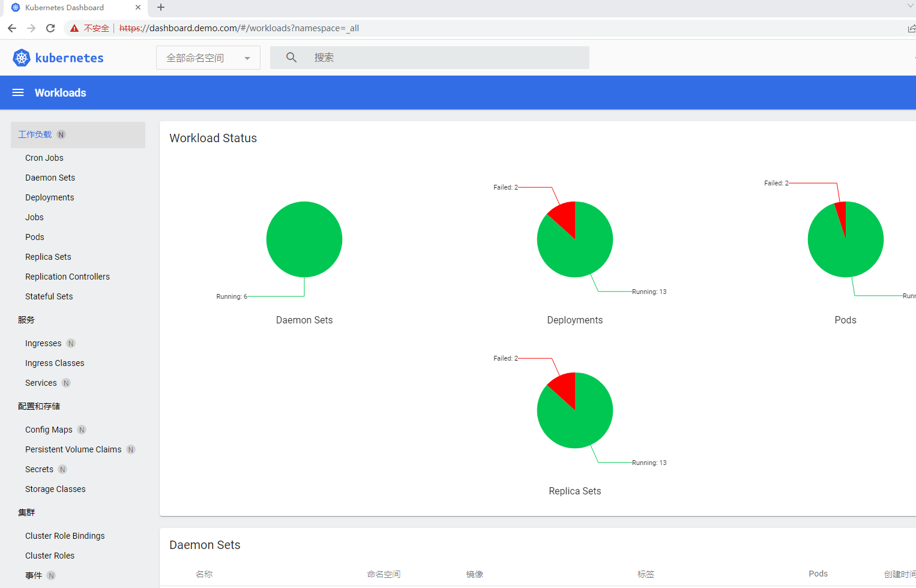Click the Workload Status heading
This screenshot has width=916, height=588.
(213, 138)
